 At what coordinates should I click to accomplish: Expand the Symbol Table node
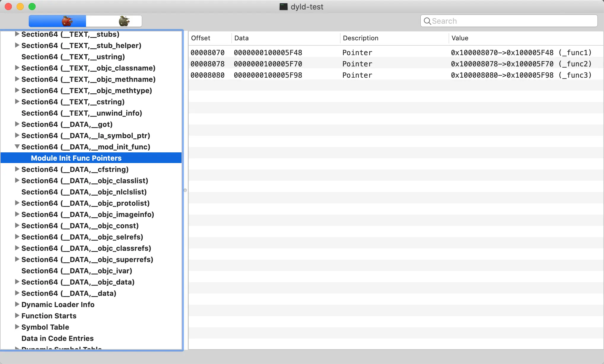coord(17,327)
